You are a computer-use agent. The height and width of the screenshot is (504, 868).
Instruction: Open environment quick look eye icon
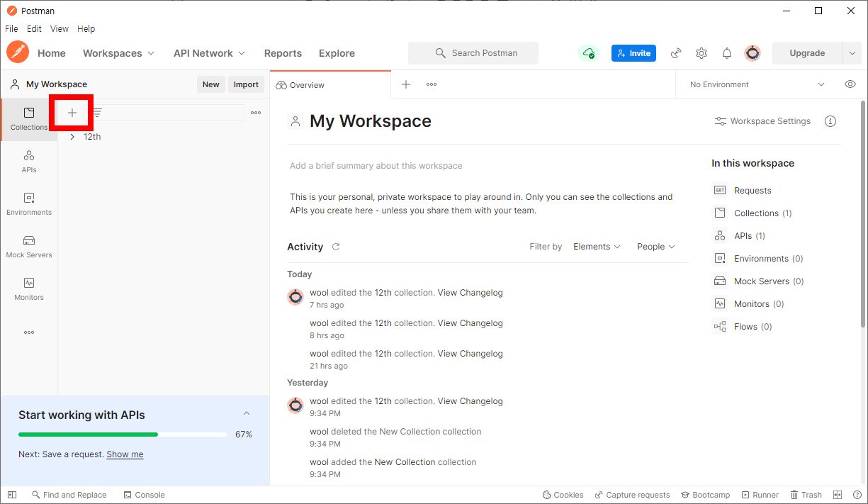(x=850, y=84)
